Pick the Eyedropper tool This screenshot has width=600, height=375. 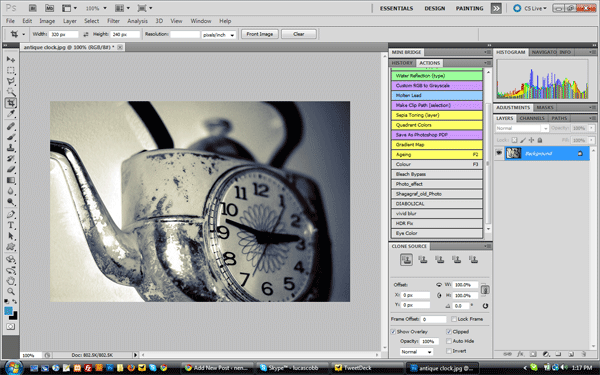11,114
